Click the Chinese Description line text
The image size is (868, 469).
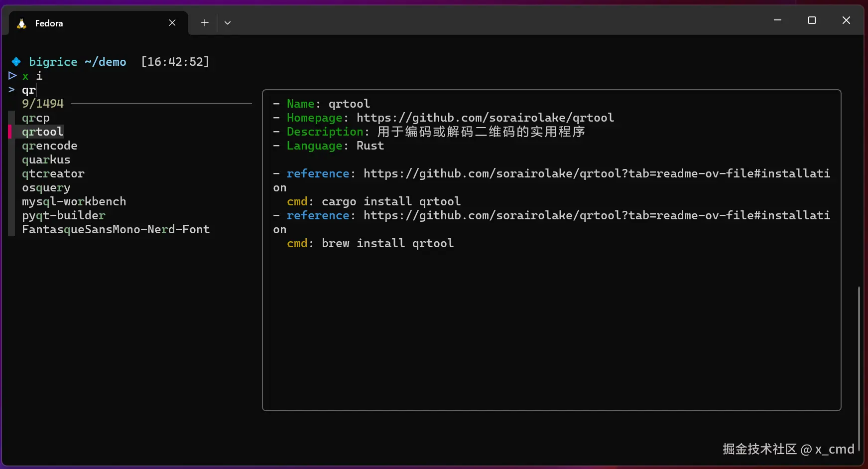click(481, 132)
